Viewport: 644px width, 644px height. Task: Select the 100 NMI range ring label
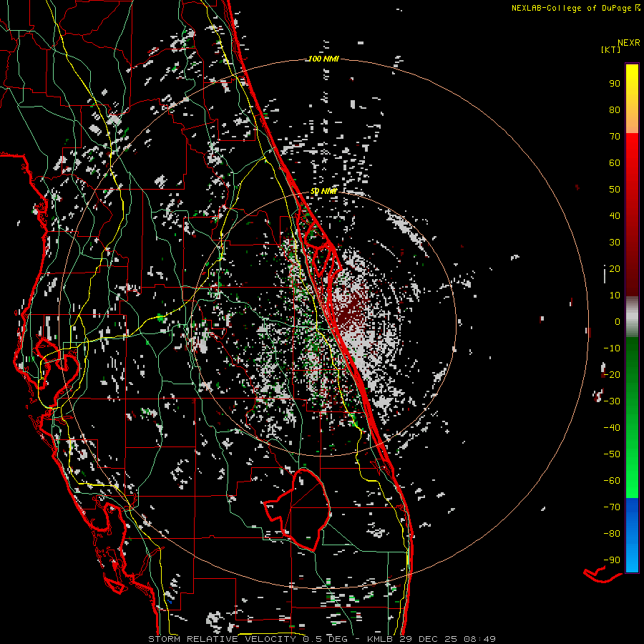click(323, 59)
